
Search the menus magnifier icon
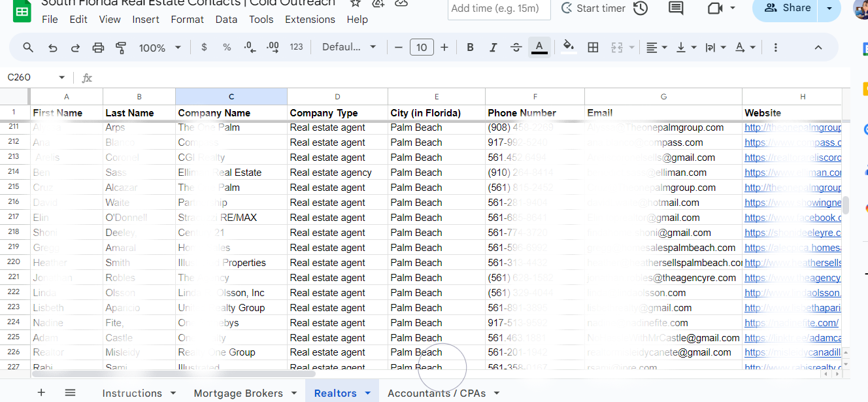pyautogui.click(x=28, y=47)
